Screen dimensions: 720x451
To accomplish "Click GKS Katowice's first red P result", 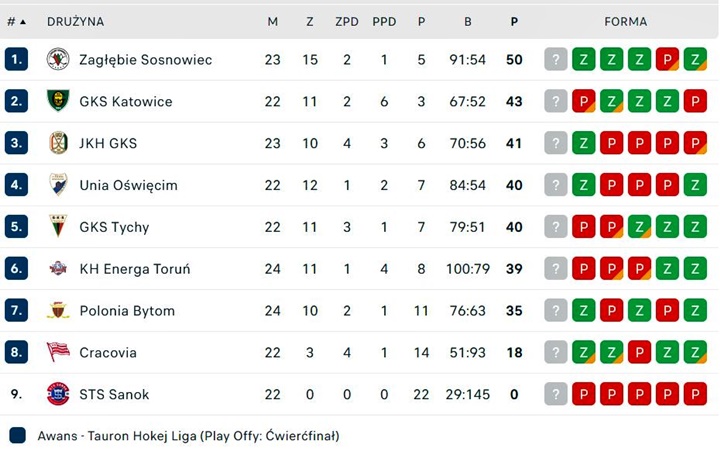I will tap(584, 102).
